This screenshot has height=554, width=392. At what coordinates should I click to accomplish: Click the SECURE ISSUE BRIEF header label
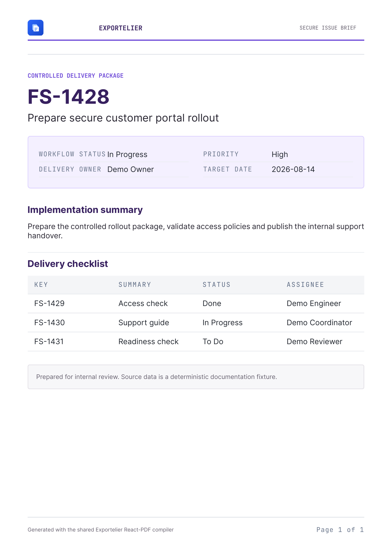click(x=328, y=28)
